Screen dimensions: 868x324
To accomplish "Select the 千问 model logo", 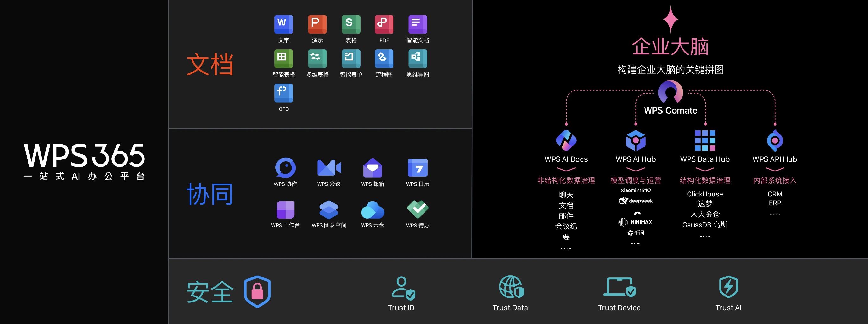I will pyautogui.click(x=636, y=233).
